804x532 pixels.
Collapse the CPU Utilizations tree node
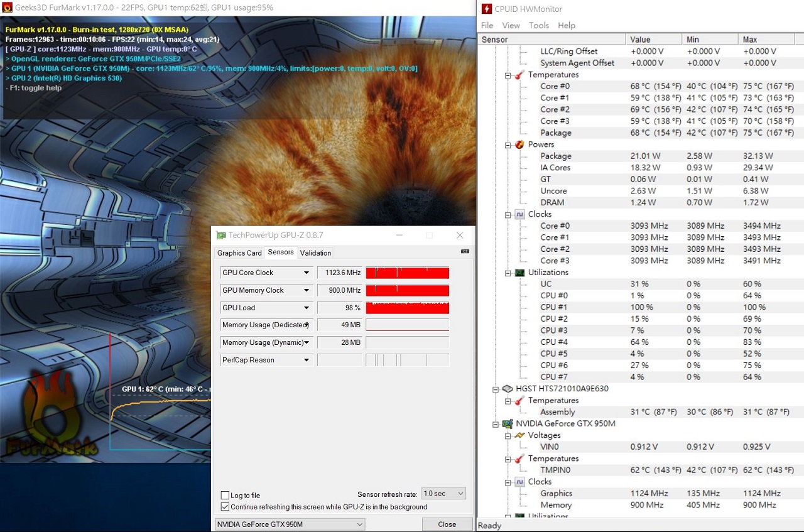click(508, 273)
